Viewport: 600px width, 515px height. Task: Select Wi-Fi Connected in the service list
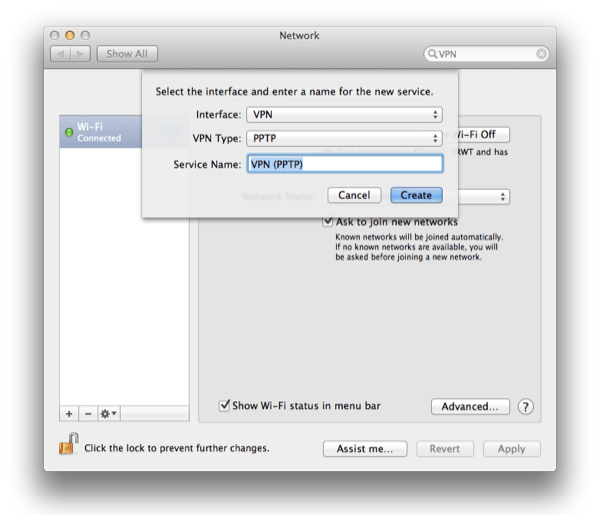[x=101, y=132]
